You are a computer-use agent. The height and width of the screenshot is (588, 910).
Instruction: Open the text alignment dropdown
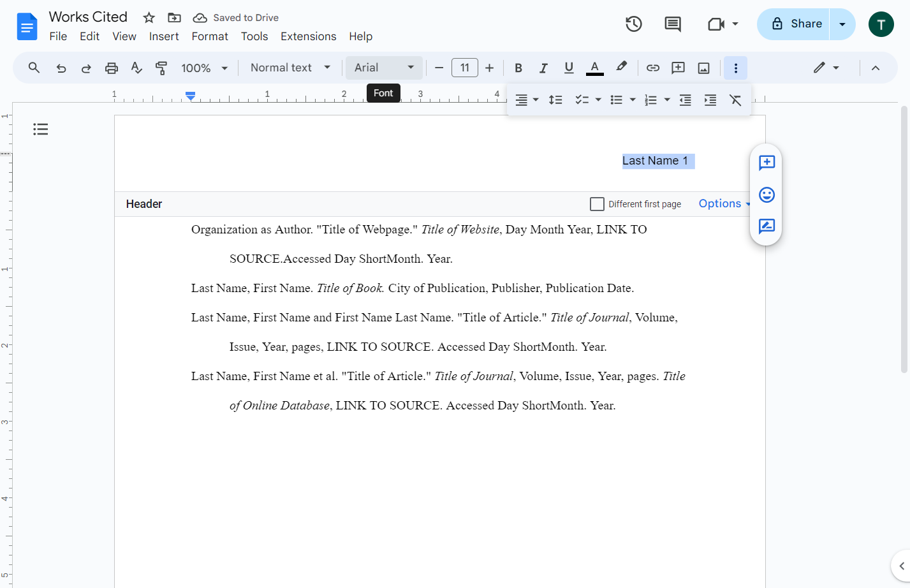tap(527, 100)
